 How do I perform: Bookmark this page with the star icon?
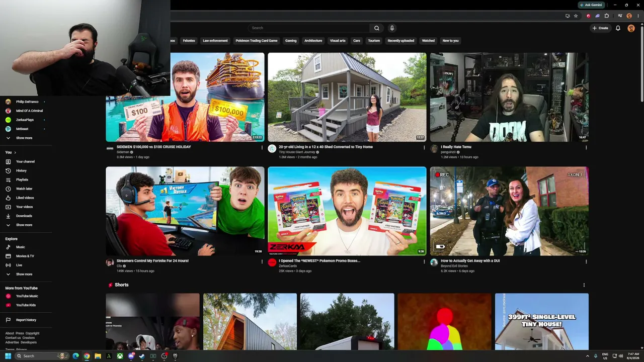coord(576,16)
